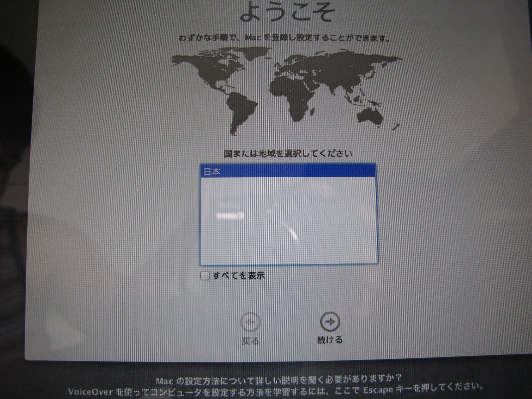Click New Zealand on the world map
The image size is (532, 399).
(396, 127)
